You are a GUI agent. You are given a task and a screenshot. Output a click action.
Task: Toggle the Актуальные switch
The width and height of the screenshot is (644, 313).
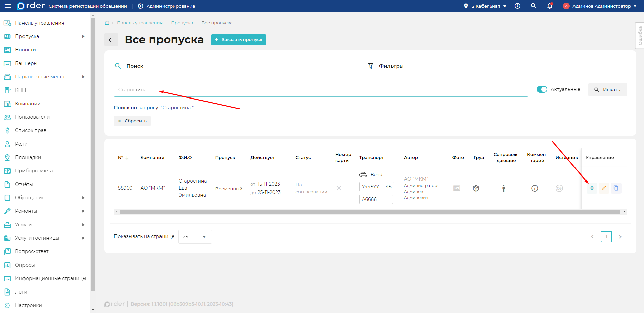pos(542,89)
